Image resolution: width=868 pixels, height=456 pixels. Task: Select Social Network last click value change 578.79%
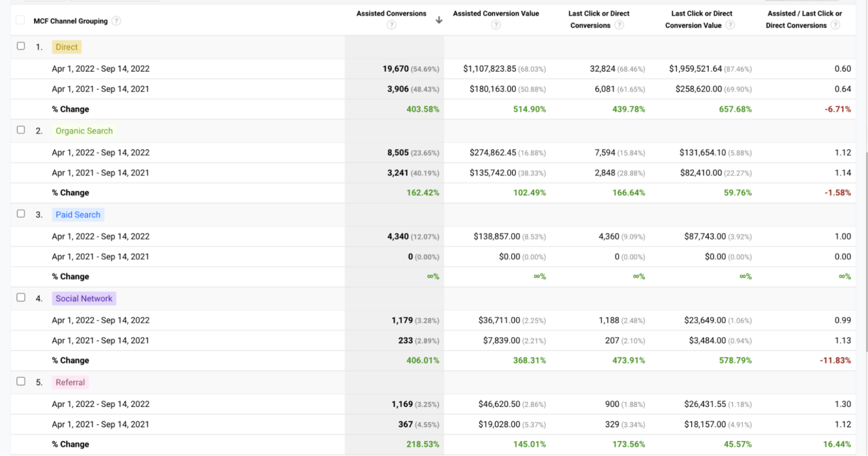point(735,360)
